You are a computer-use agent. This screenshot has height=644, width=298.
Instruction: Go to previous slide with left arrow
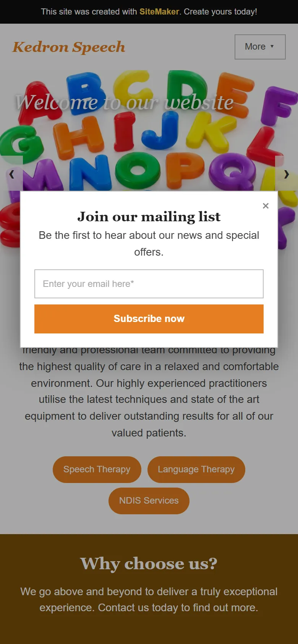[x=11, y=174]
